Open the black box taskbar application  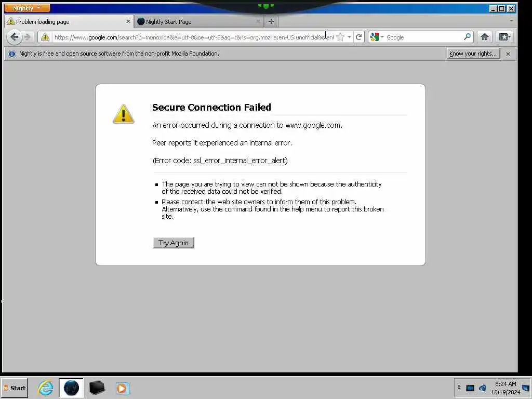[97, 388]
